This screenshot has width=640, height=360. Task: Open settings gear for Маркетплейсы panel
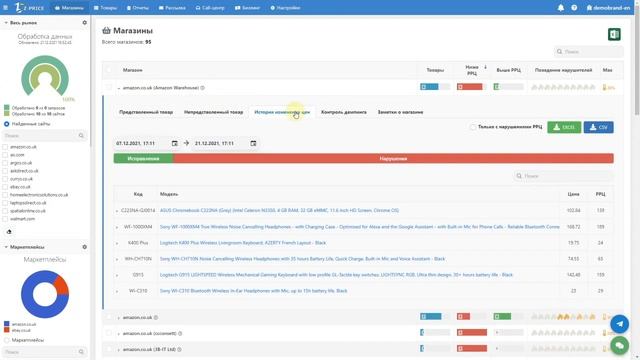84,247
